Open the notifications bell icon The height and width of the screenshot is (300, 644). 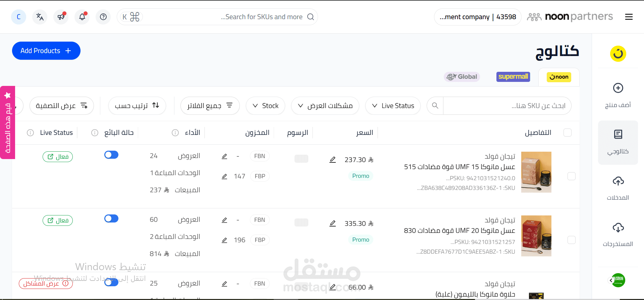(82, 17)
